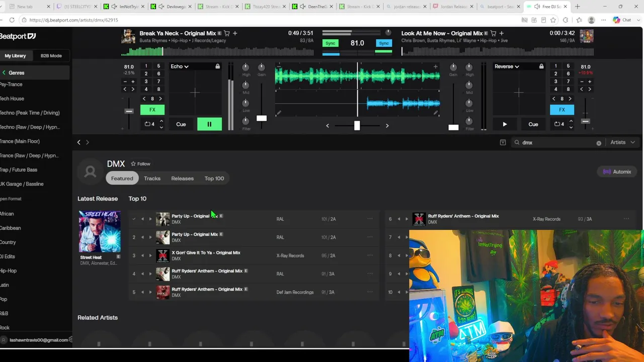Click the left deck High EQ knob
The width and height of the screenshot is (644, 362).
pyautogui.click(x=246, y=67)
